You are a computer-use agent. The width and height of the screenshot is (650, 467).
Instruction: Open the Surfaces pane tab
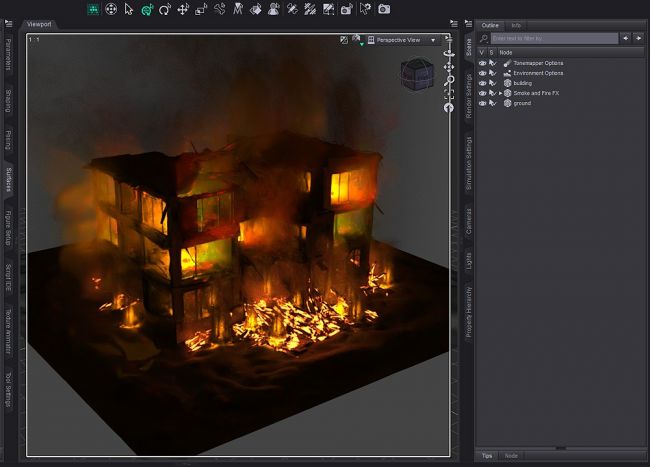click(8, 179)
